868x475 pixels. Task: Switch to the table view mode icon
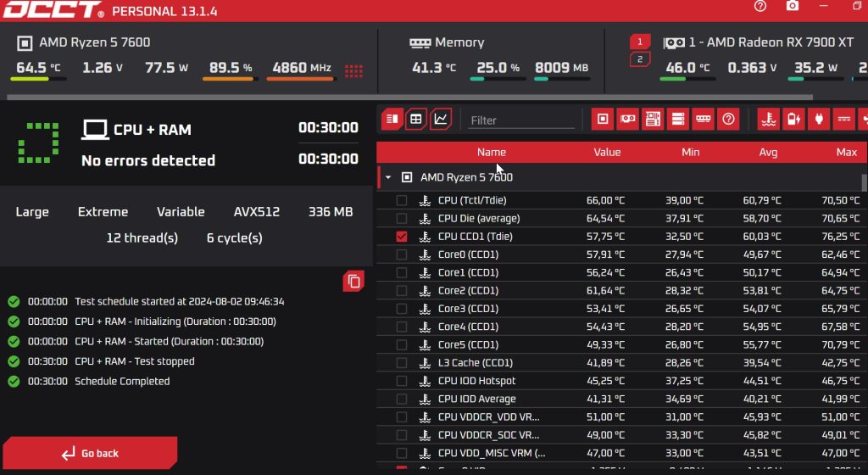416,119
